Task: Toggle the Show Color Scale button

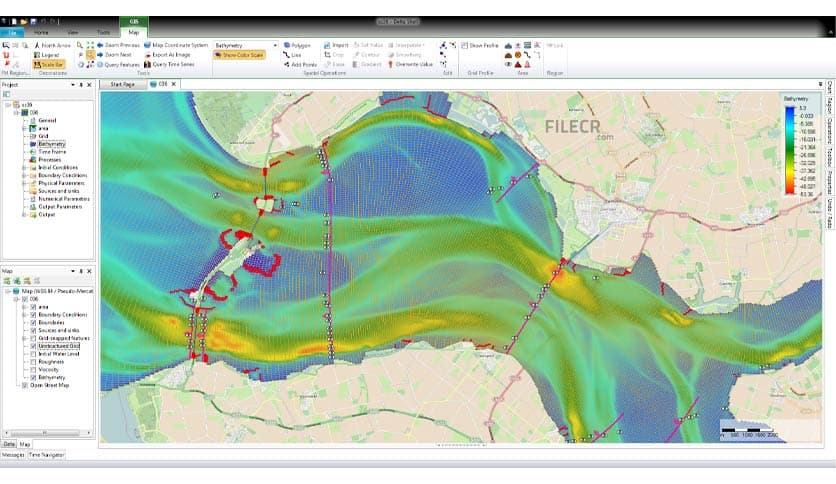Action: coord(239,55)
